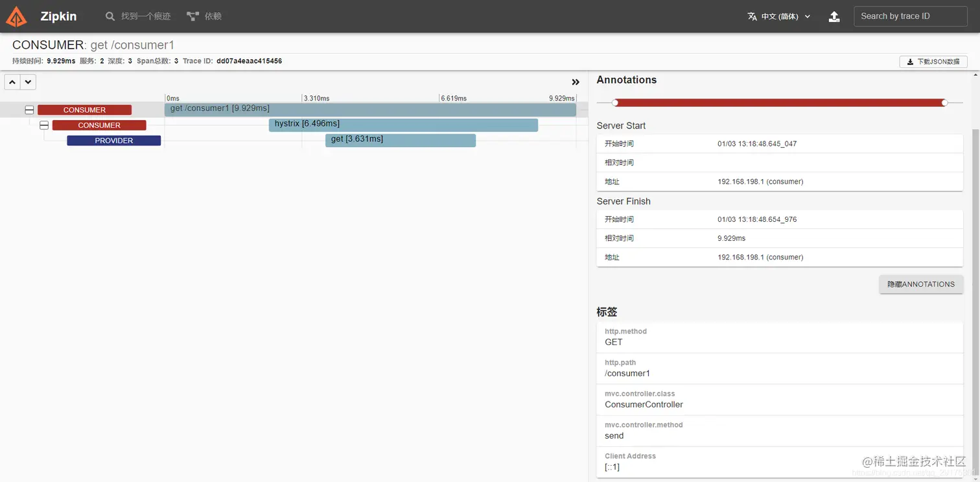Image resolution: width=980 pixels, height=482 pixels.
Task: Click Server Finish address 192.168.198.1 (consumer)
Action: (760, 258)
